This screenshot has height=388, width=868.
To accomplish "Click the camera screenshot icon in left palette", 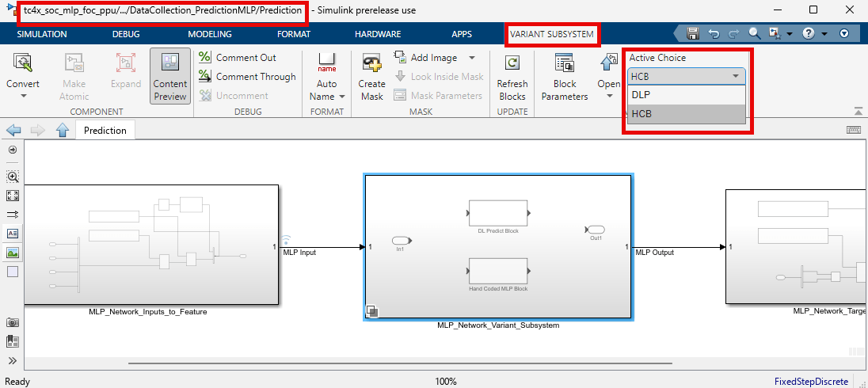I will click(12, 322).
